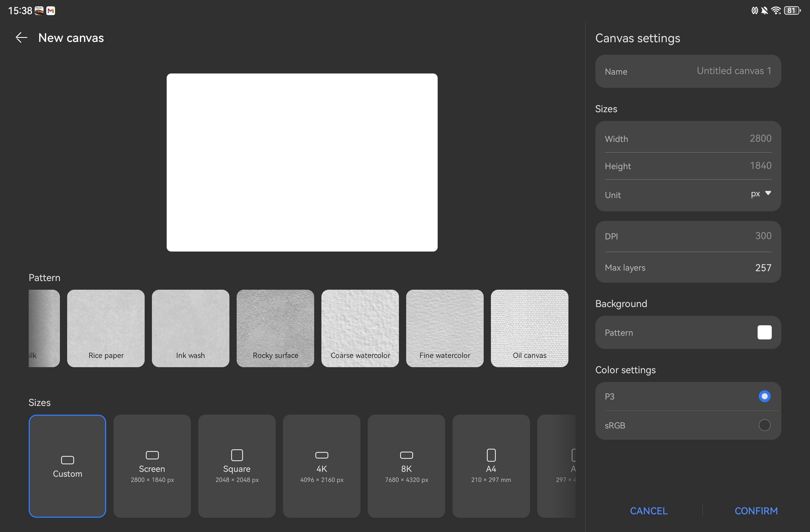Apply the Rice paper pattern

(x=106, y=328)
